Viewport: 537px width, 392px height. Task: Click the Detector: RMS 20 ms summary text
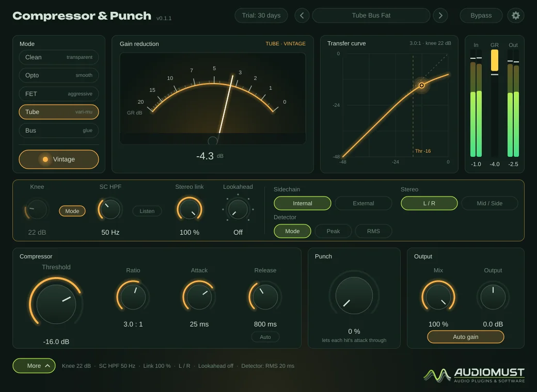267,366
